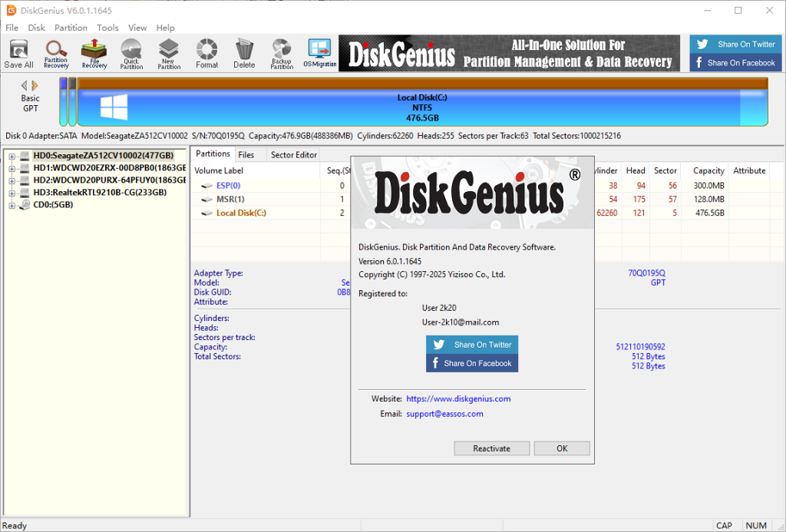Click the Capacity column header
This screenshot has width=786, height=532.
705,170
